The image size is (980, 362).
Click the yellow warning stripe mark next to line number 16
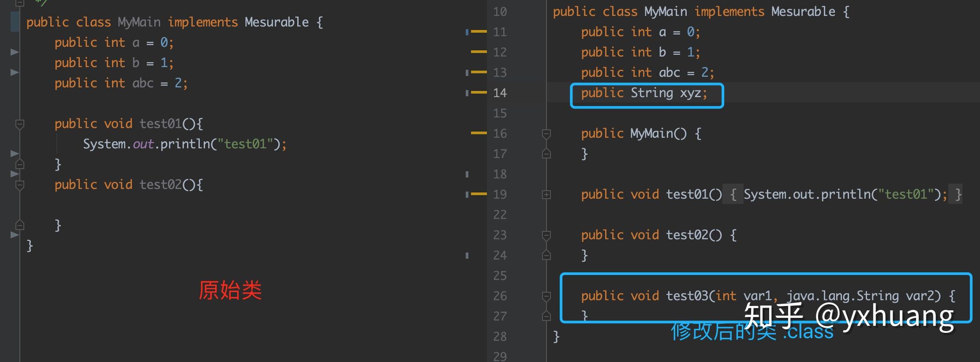[x=479, y=133]
